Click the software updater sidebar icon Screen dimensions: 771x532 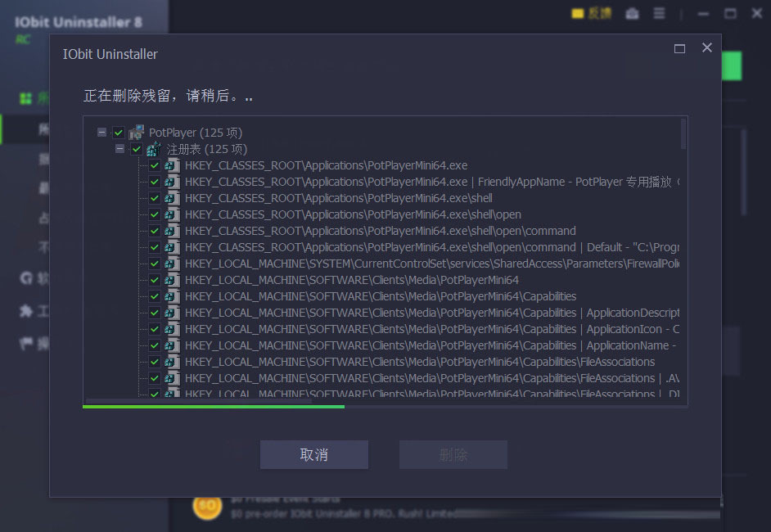pos(25,278)
